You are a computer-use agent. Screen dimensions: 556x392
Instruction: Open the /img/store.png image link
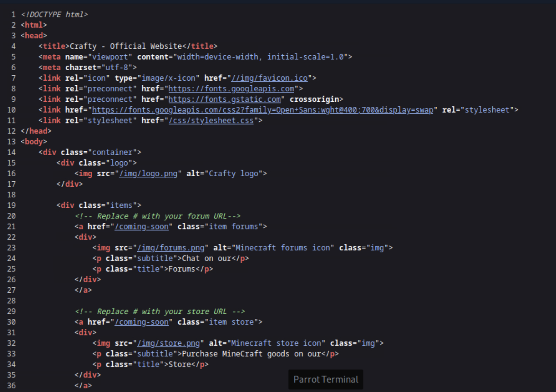point(168,343)
